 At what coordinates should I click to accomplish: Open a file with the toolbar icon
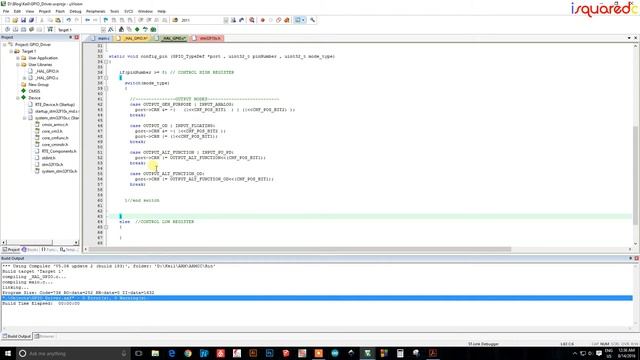coord(15,20)
